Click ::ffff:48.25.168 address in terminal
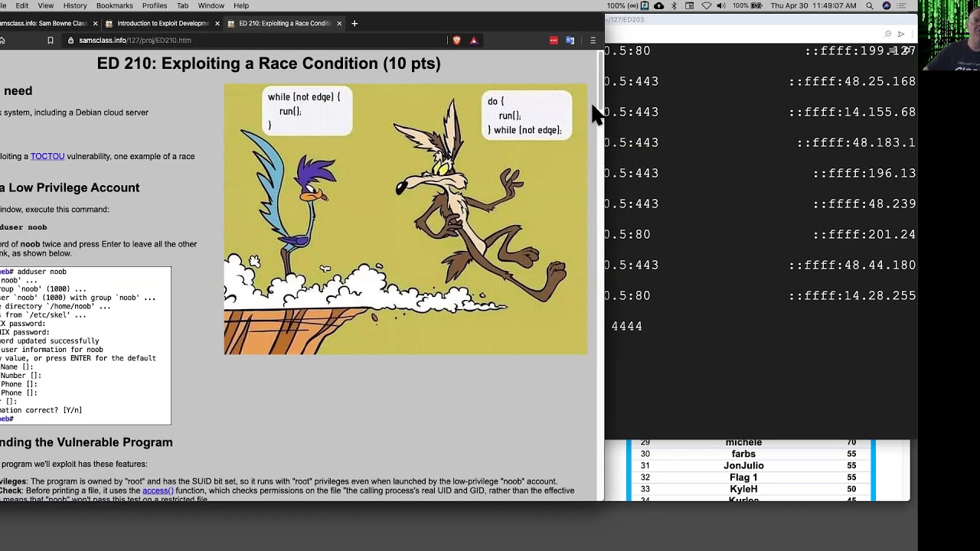 point(852,81)
